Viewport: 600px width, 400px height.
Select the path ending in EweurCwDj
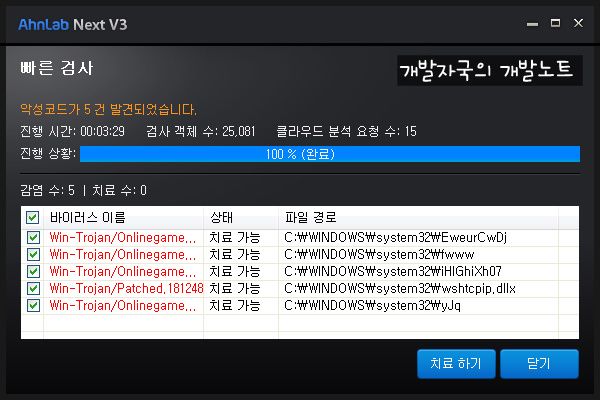[395, 238]
